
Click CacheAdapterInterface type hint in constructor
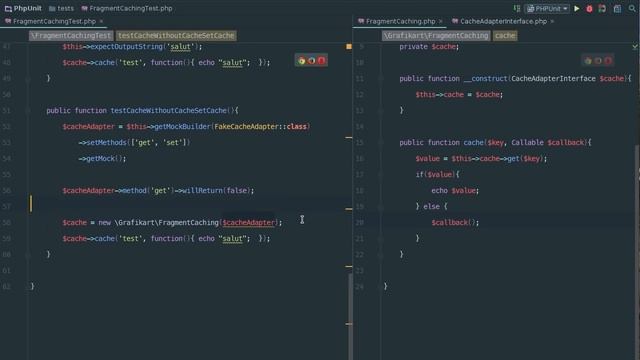click(553, 78)
